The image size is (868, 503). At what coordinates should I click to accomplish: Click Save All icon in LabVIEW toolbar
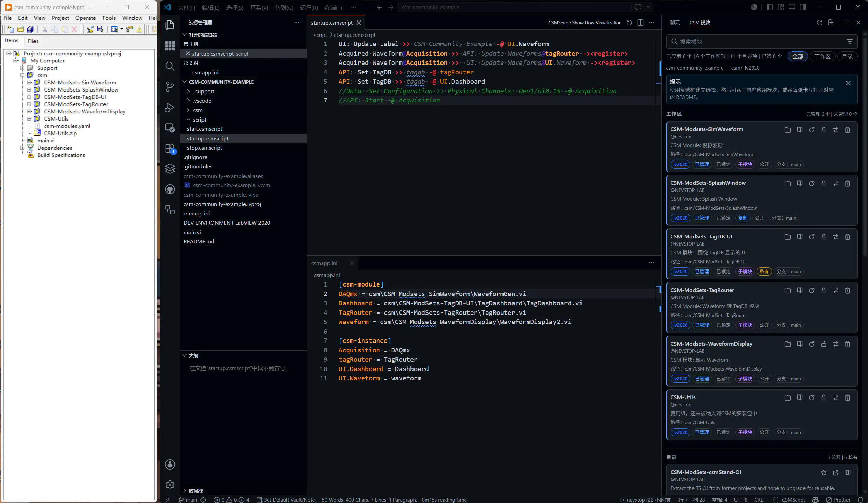pos(30,29)
